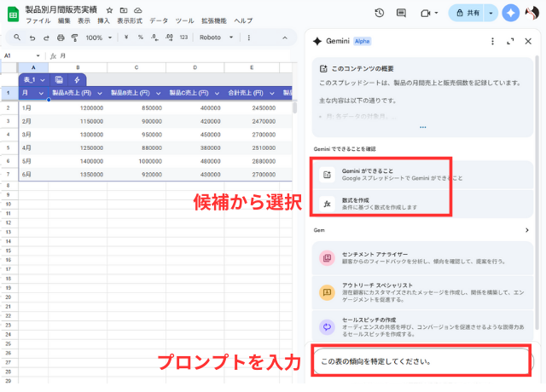The image size is (546, 392).
Task: Open the camera button dropdown arrow
Action: click(436, 14)
